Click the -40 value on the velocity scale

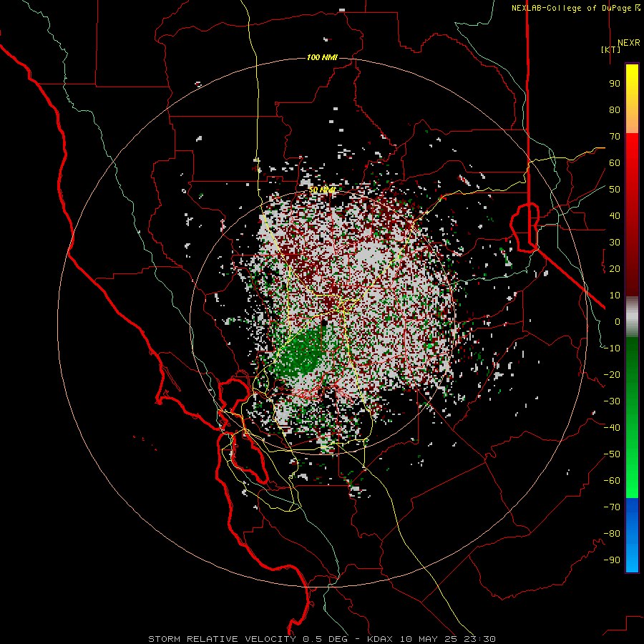coord(612,428)
